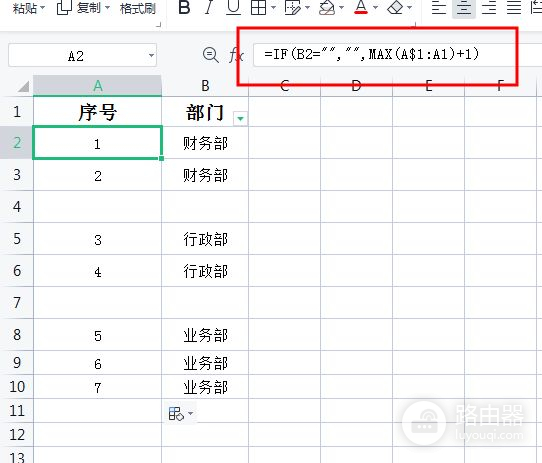Click Paste (粘贴) button
Viewport: 542px width, 463px height.
click(x=25, y=8)
